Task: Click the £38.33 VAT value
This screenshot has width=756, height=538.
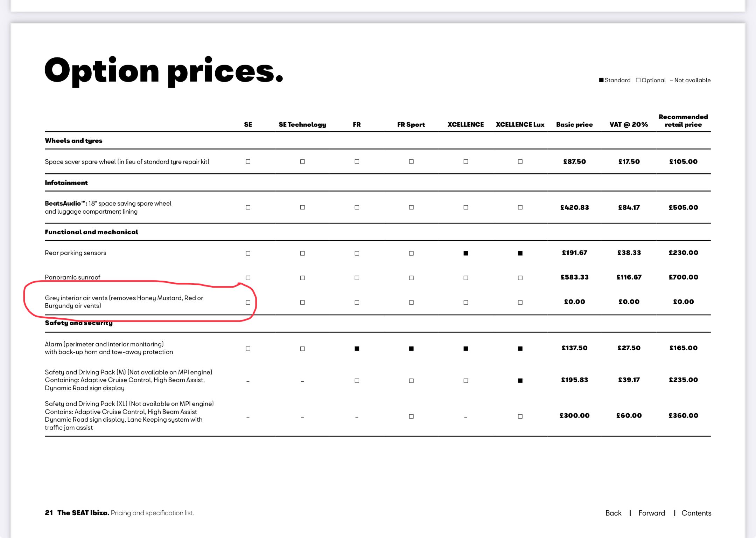Action: tap(629, 253)
